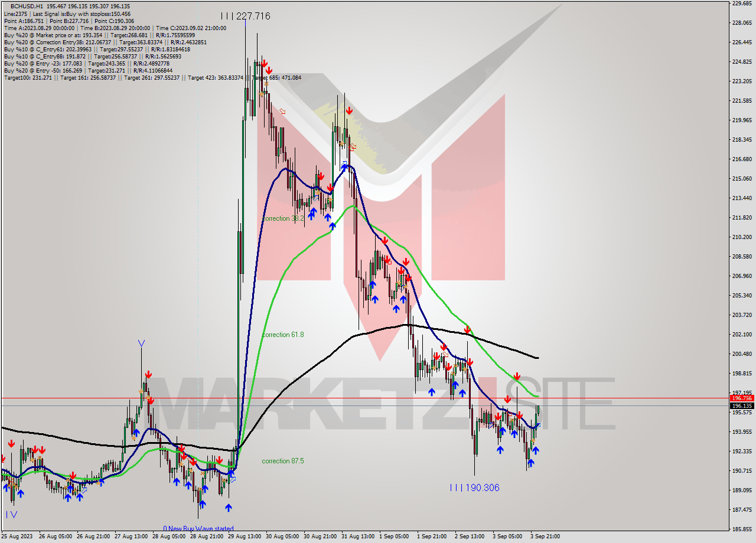Select the 'Target100: 231.271' targets line

(152, 77)
